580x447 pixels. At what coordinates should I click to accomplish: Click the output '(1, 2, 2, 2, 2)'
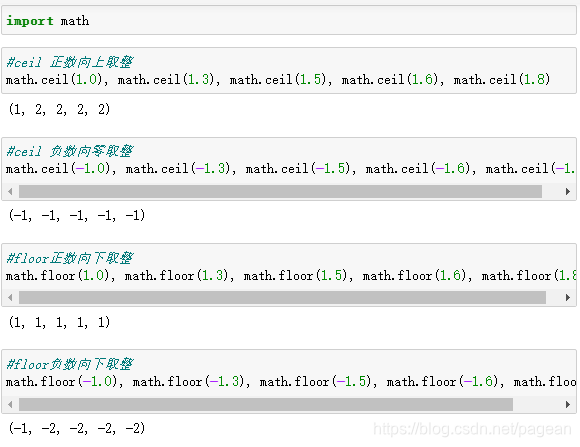point(59,110)
